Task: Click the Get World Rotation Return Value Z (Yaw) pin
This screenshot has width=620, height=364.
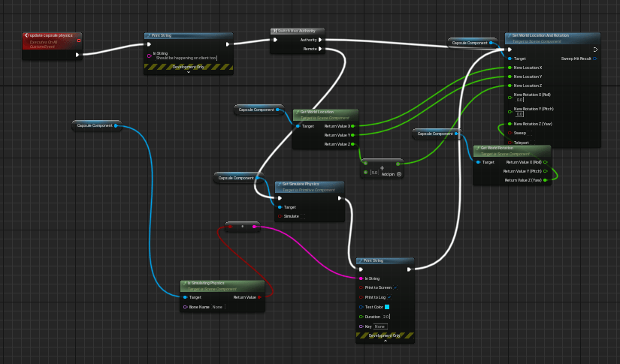Action: (x=546, y=180)
